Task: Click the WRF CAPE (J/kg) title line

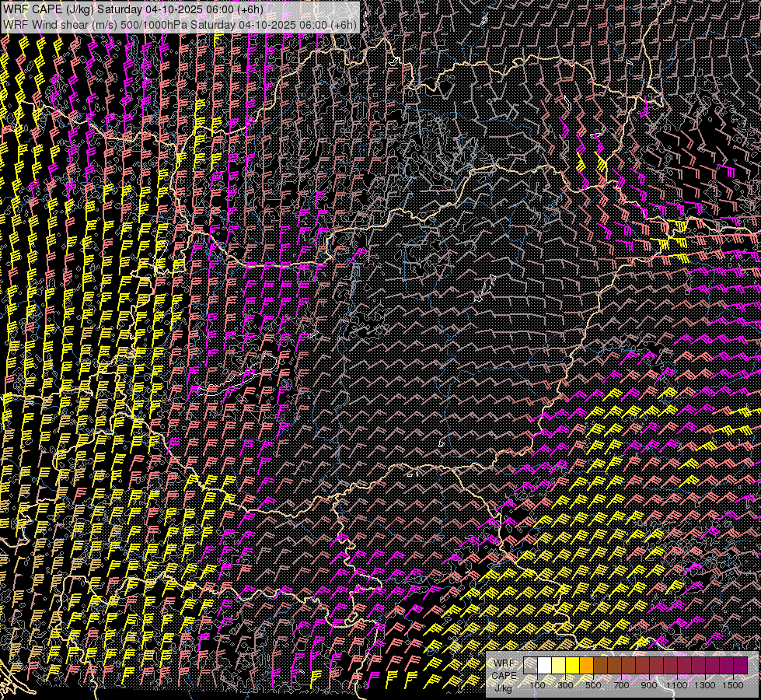Action: 134,9
